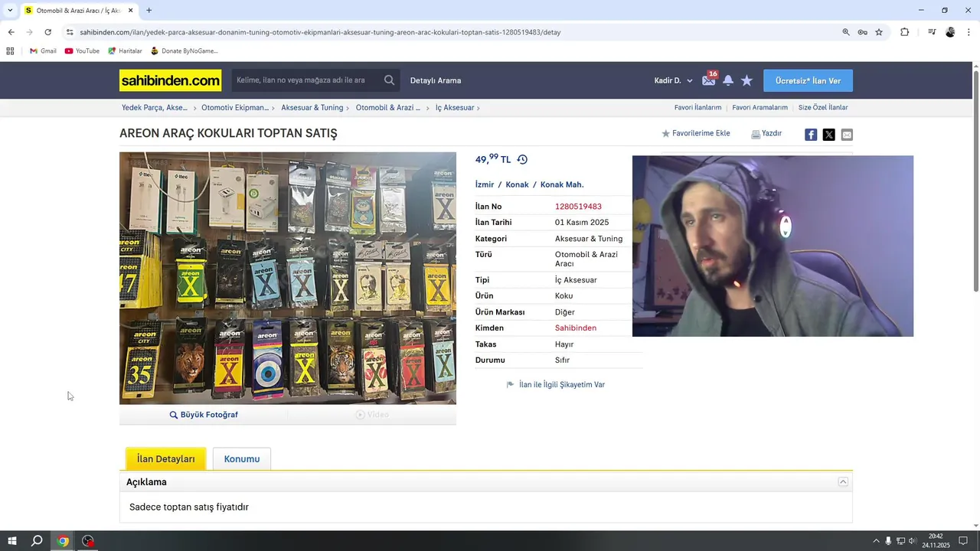Switch to the Konumu tab
Viewport: 980px width, 551px height.
[x=242, y=459]
